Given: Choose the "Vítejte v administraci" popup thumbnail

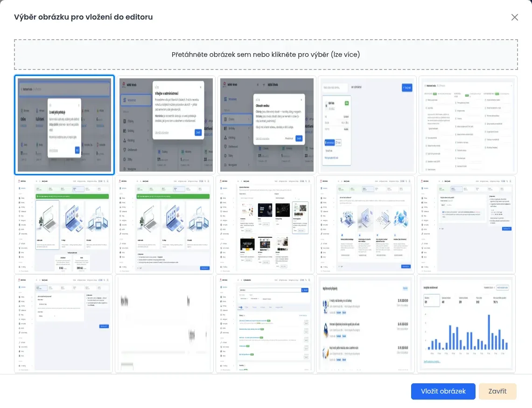Looking at the screenshot, I should point(166,124).
